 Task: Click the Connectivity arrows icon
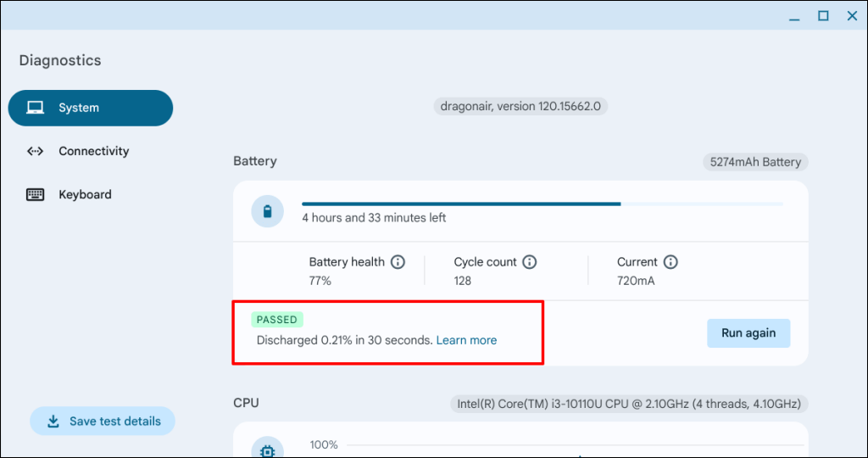click(x=35, y=151)
